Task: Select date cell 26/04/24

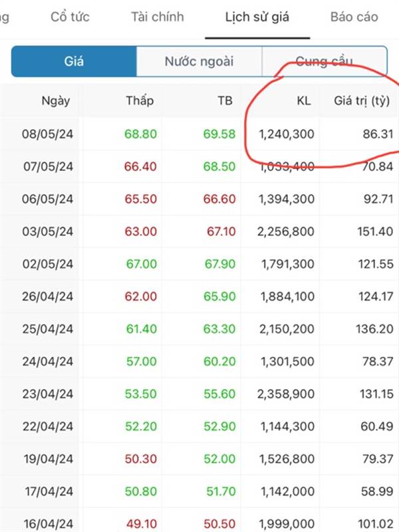Action: tap(47, 297)
